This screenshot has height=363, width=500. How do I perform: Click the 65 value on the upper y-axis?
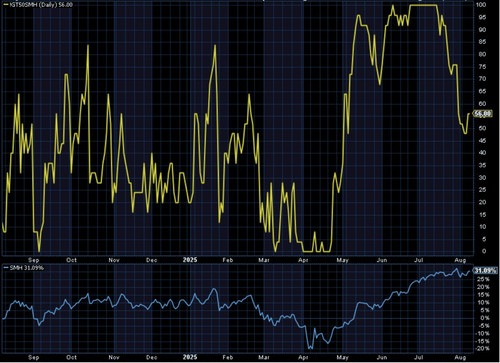click(482, 91)
